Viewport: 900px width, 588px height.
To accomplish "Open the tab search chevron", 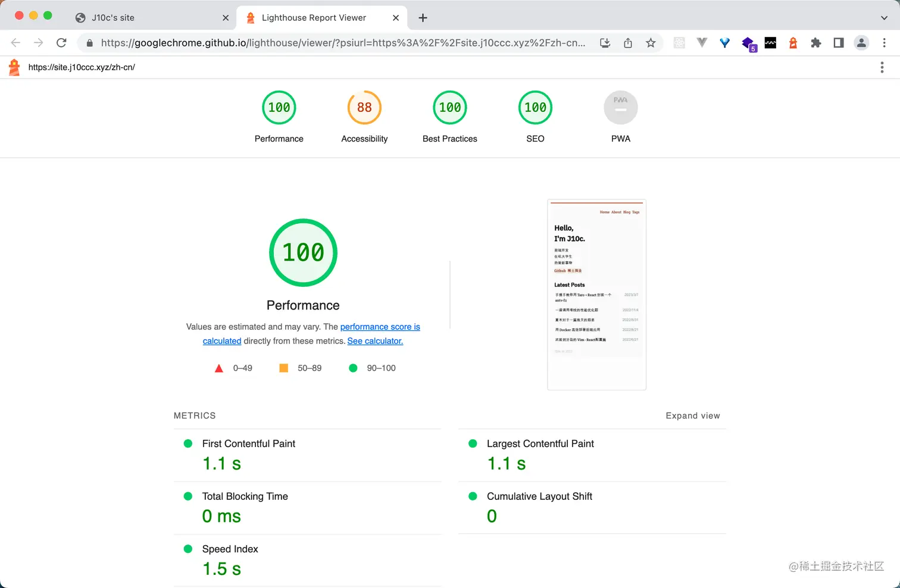I will 884,18.
